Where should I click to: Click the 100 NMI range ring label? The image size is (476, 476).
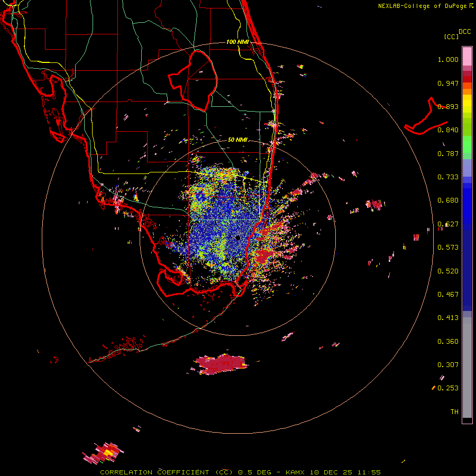237,42
